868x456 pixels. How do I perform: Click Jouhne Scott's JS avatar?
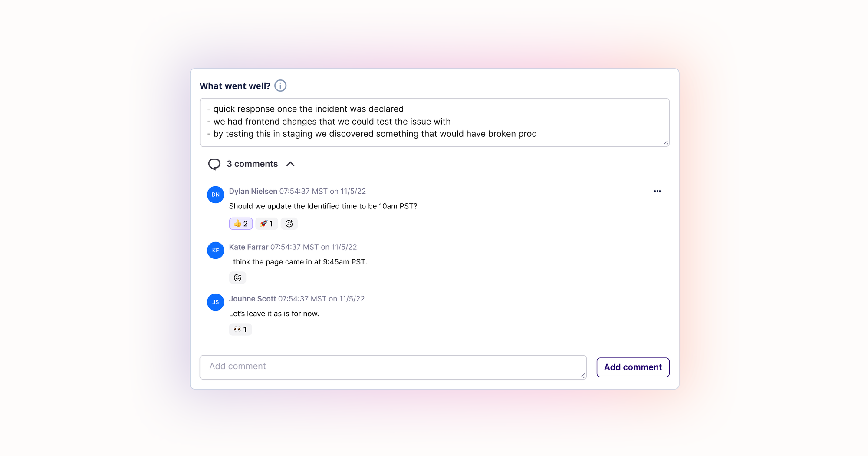[x=215, y=302]
